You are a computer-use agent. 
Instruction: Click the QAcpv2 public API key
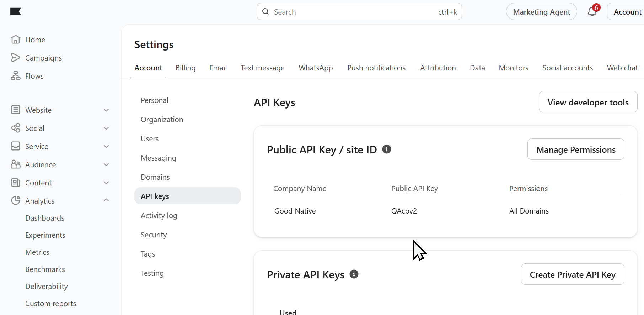[x=404, y=211]
